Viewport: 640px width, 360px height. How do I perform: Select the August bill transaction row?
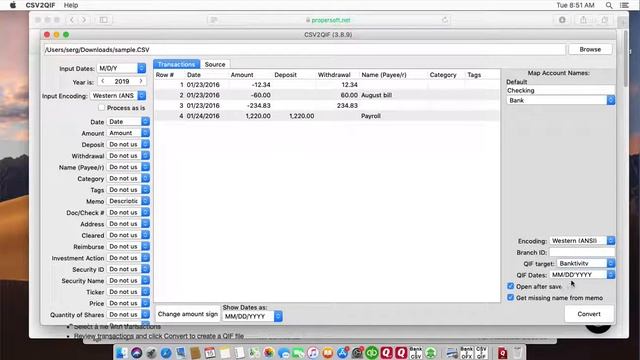pos(327,95)
